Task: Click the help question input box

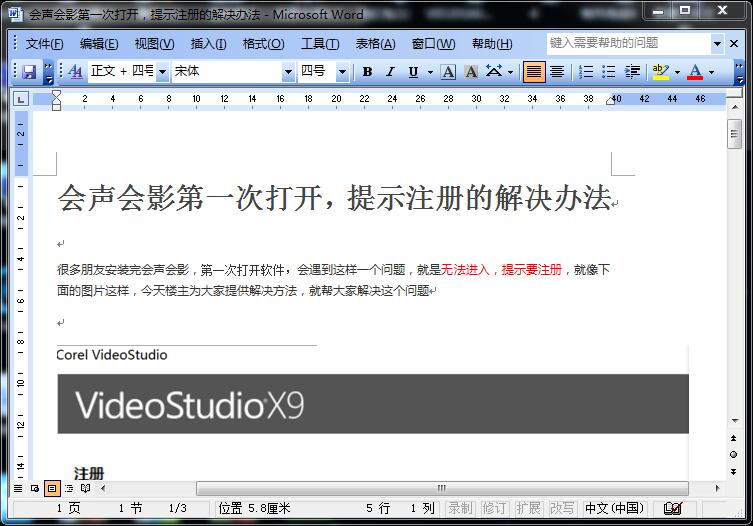Action: [628, 44]
